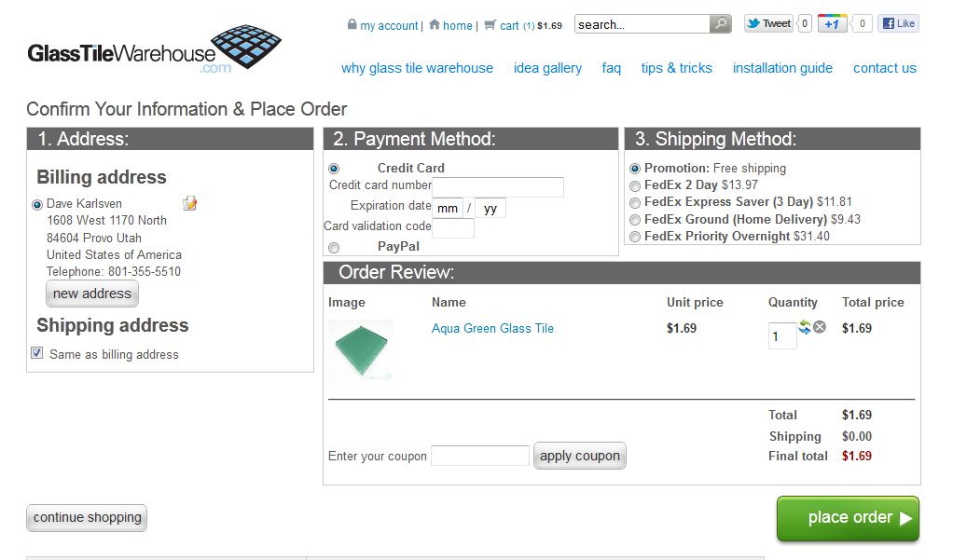Toggle Same as billing address checkbox
Screen dimensions: 953x560
click(37, 353)
